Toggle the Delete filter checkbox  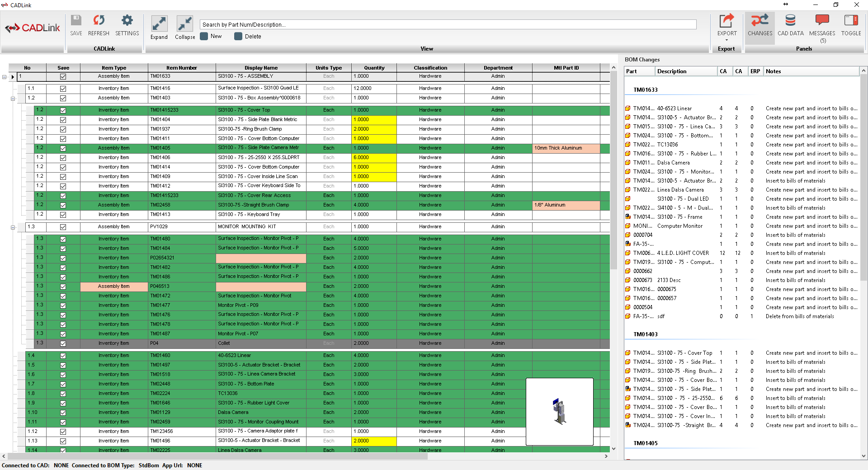pyautogui.click(x=238, y=36)
